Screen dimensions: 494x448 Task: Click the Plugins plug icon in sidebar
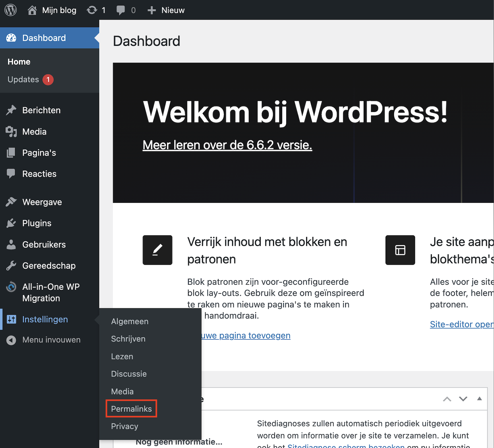pos(11,223)
